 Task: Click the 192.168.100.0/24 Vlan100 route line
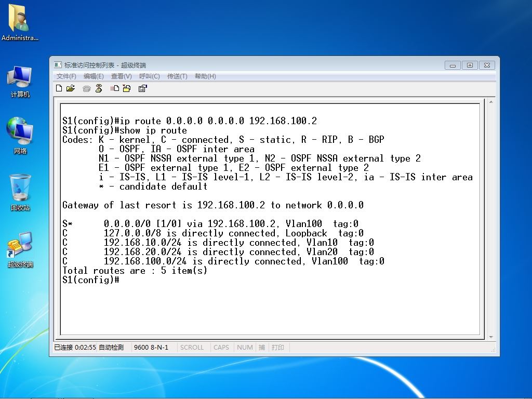223,261
